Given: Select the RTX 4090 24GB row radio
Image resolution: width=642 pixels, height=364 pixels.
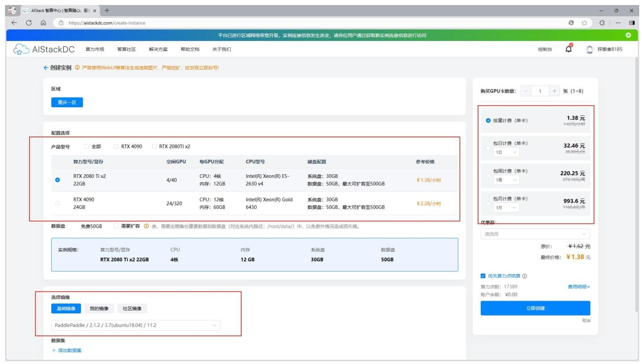Looking at the screenshot, I should [x=58, y=203].
